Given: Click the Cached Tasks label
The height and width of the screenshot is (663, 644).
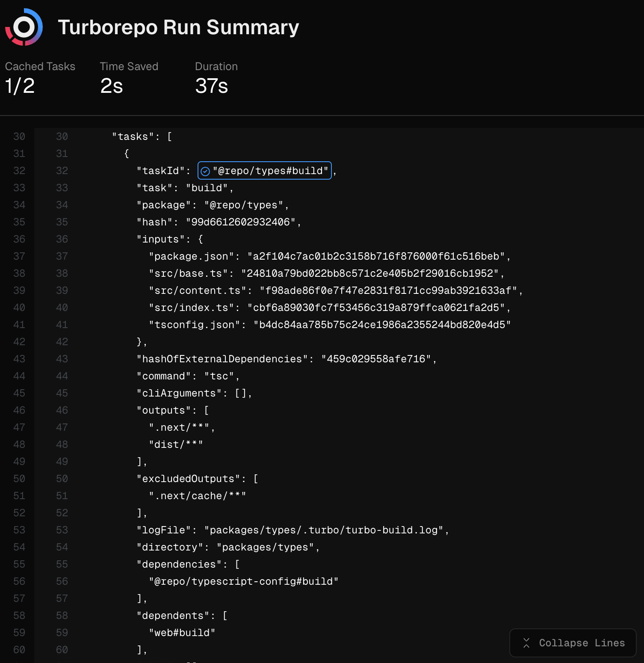Looking at the screenshot, I should click(x=40, y=66).
